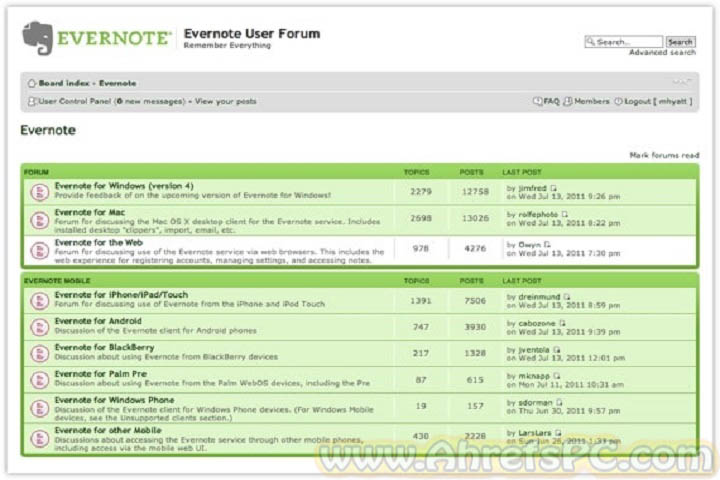Image resolution: width=720 pixels, height=480 pixels.
Task: View profile of user sdorman
Action: tap(535, 402)
